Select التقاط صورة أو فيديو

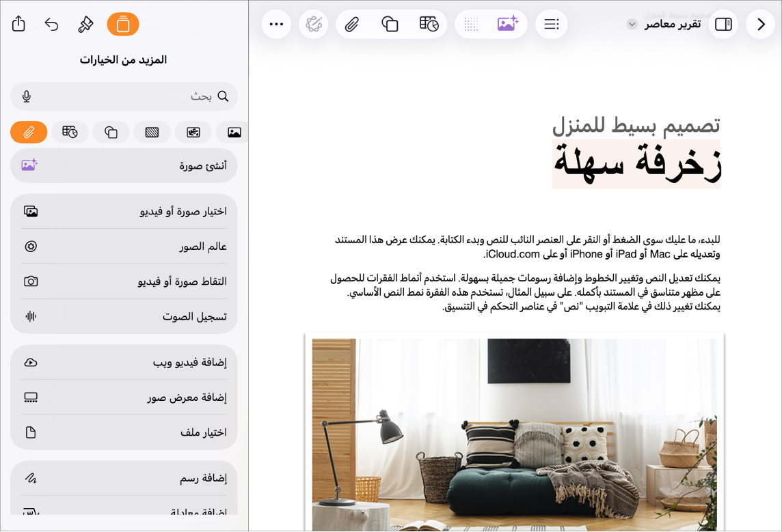(x=124, y=281)
